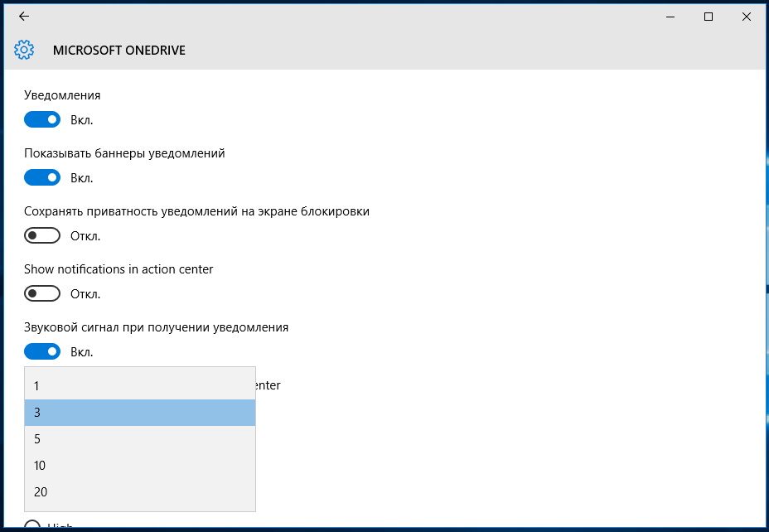Click the Звуковой сигнал при получении уведомления label
769x532 pixels.
pos(156,327)
